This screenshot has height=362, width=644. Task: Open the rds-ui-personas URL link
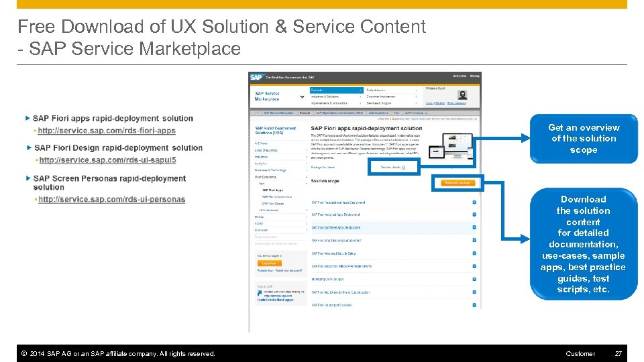click(x=112, y=199)
